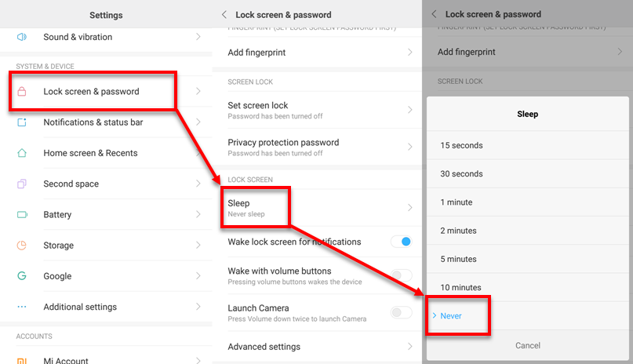Choose 5 minutes sleep option
The image size is (633, 364).
(460, 259)
